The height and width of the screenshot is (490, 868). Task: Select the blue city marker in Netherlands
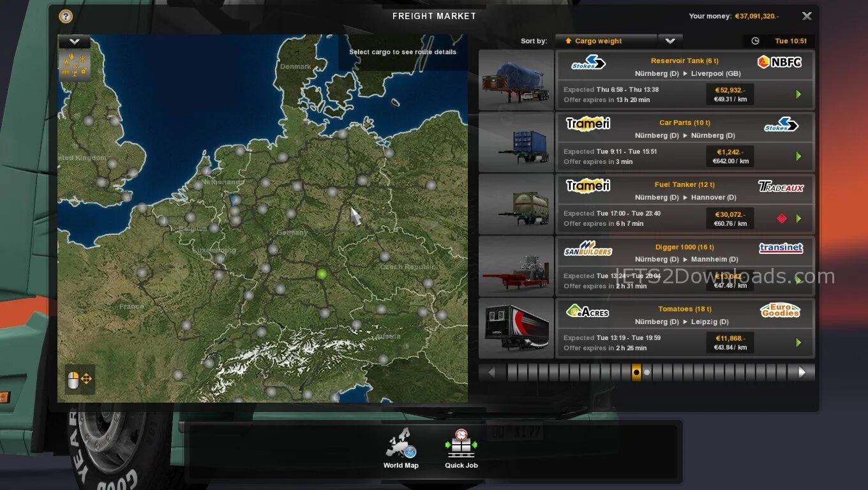point(235,200)
